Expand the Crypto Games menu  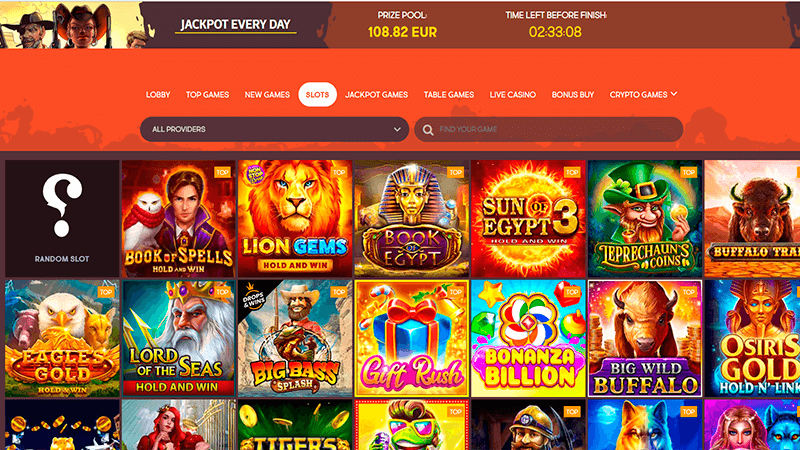643,94
